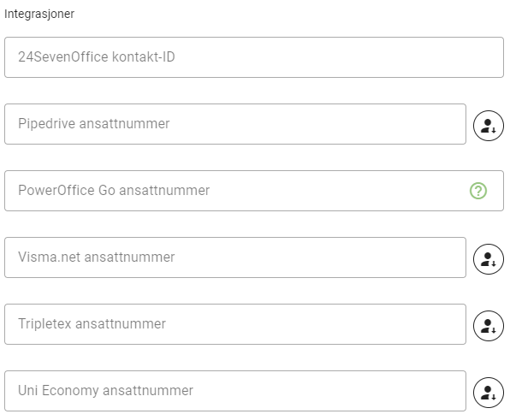Select the PowerOffice Go ansattnummer input

pyautogui.click(x=254, y=191)
